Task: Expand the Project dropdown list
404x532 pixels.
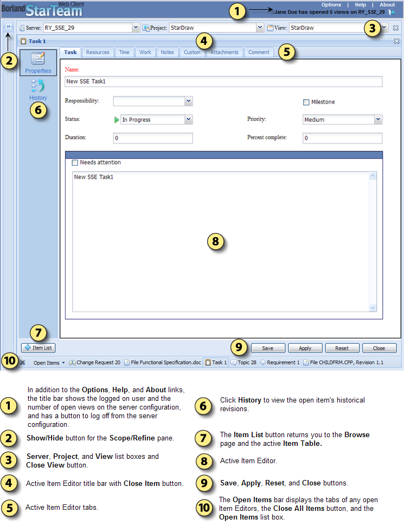Action: coord(260,28)
